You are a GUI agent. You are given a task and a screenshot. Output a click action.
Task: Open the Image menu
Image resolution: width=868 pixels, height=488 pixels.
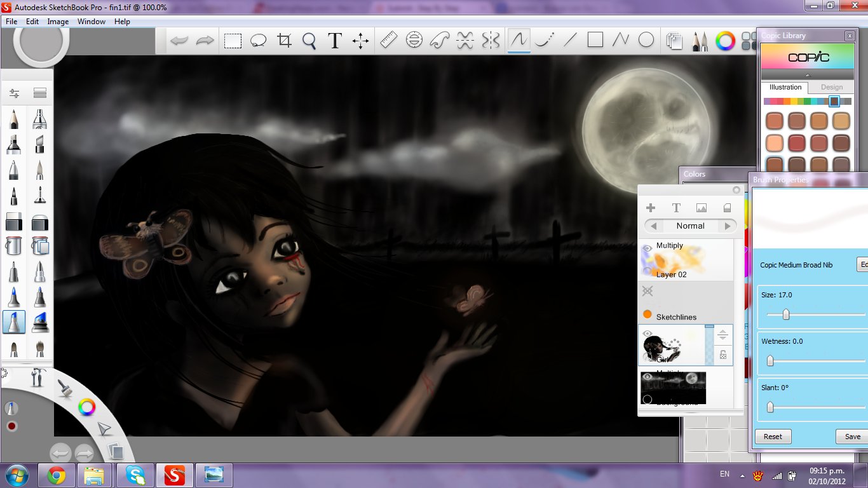click(58, 22)
